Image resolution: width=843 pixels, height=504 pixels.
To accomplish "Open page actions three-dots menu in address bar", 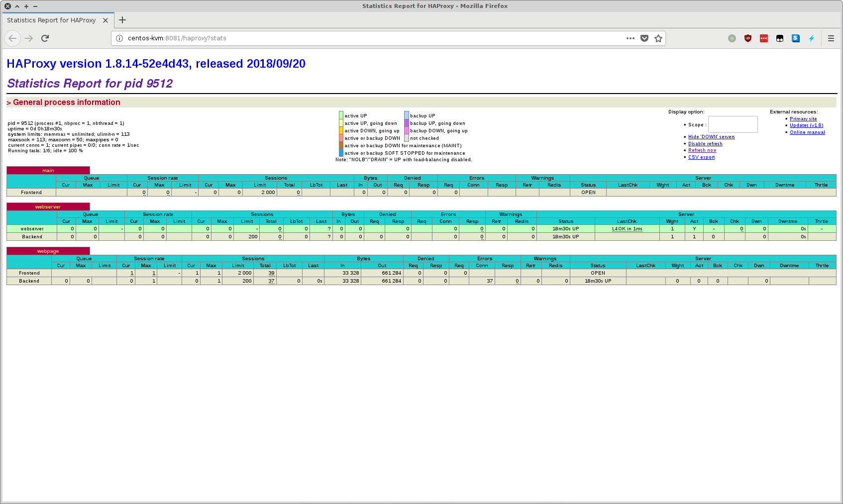I will pos(631,38).
